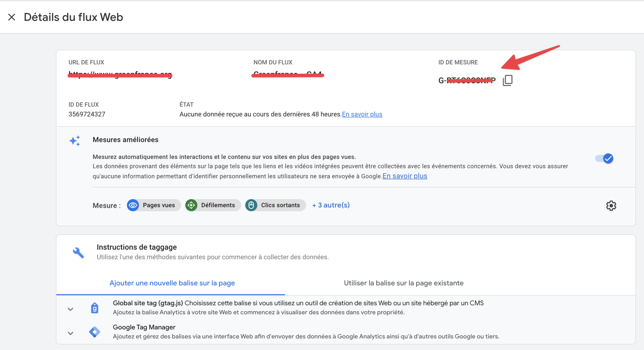Disable the Mesures améliorées toggle
Viewport: 644px width, 350px height.
[604, 159]
